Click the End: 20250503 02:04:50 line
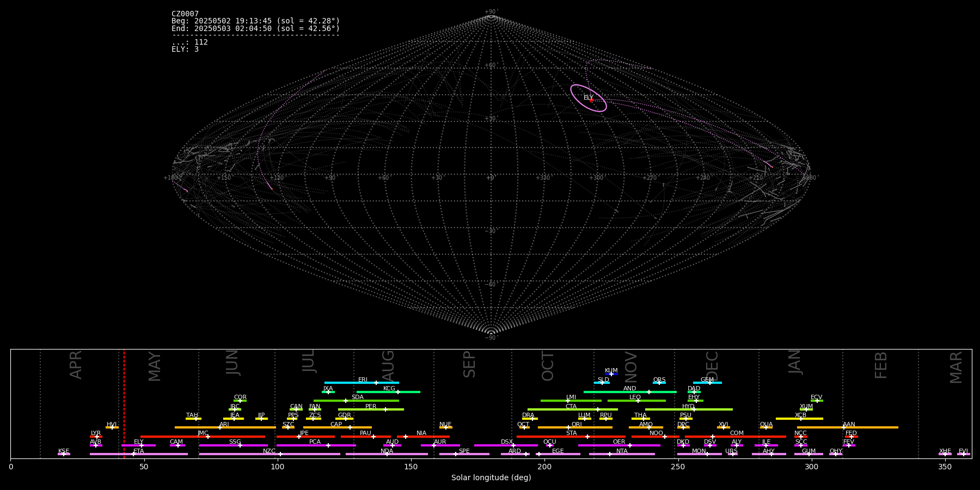This screenshot has width=980, height=490. pos(255,28)
